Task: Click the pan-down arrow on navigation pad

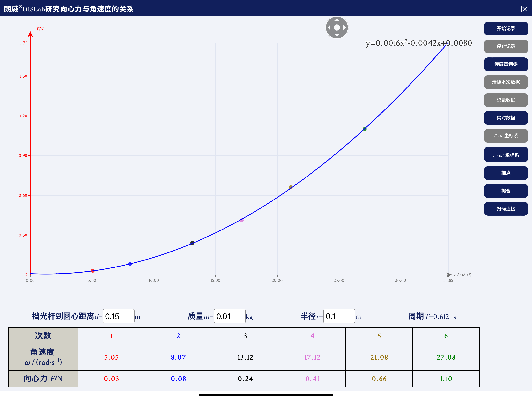Action: (x=337, y=35)
